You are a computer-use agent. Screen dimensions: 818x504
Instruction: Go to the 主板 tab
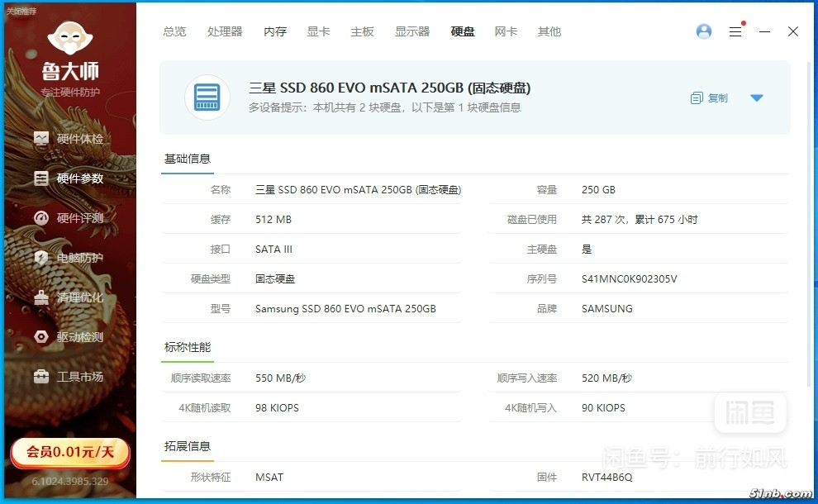[x=362, y=31]
